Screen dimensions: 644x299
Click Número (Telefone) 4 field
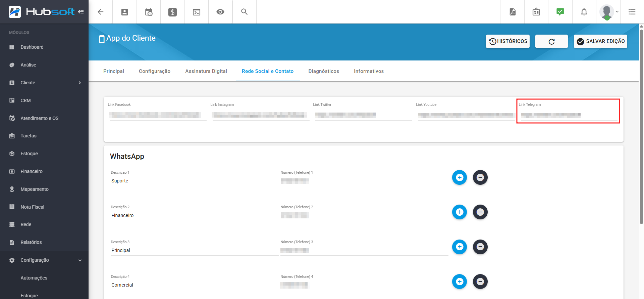[x=364, y=285]
